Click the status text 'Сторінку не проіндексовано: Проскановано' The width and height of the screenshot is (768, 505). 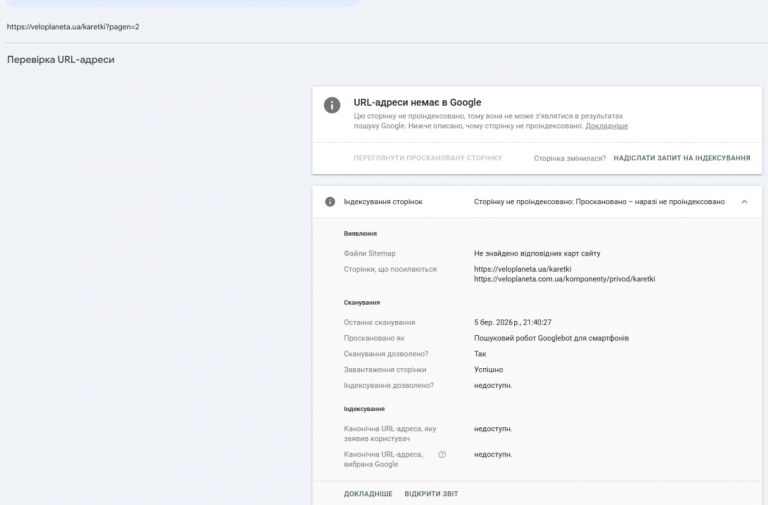pos(599,202)
